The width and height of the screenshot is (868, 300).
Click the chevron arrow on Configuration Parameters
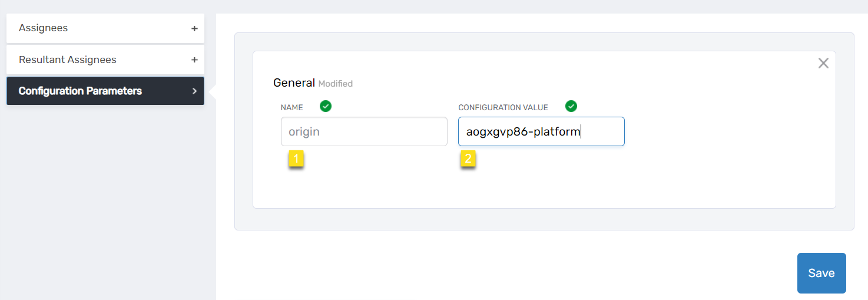(194, 91)
